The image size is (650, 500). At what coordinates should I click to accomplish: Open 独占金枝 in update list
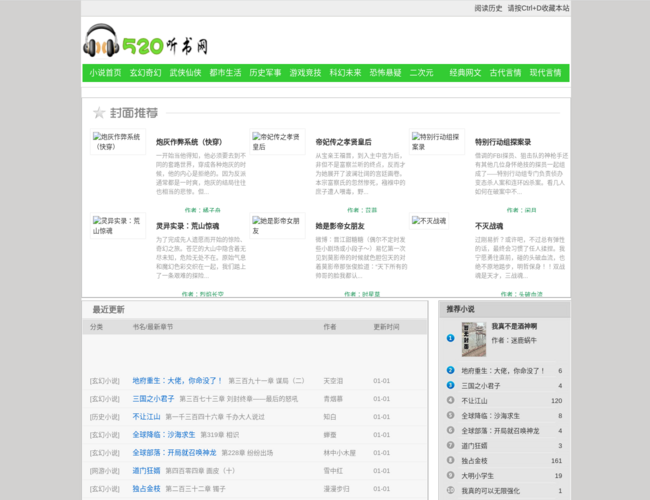point(146,489)
